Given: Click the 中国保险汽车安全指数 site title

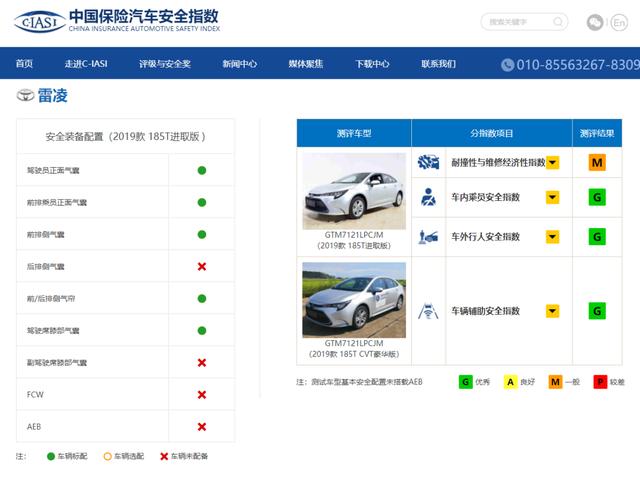Looking at the screenshot, I should [x=144, y=16].
